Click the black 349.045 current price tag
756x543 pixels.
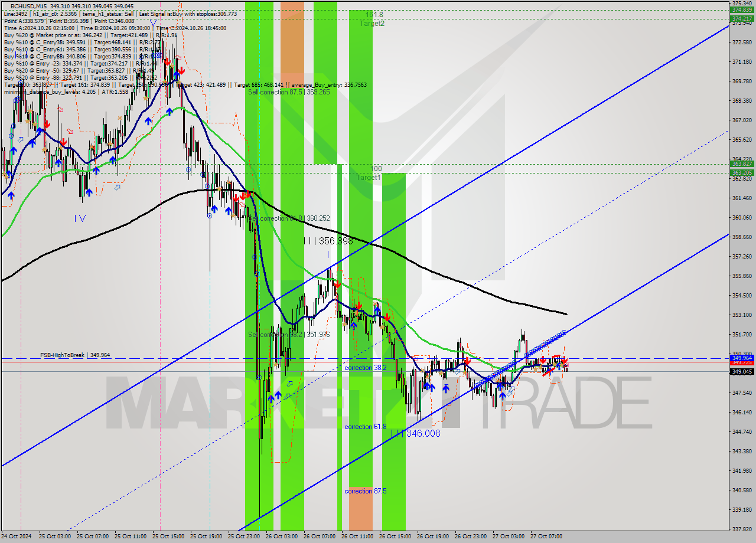tap(742, 371)
